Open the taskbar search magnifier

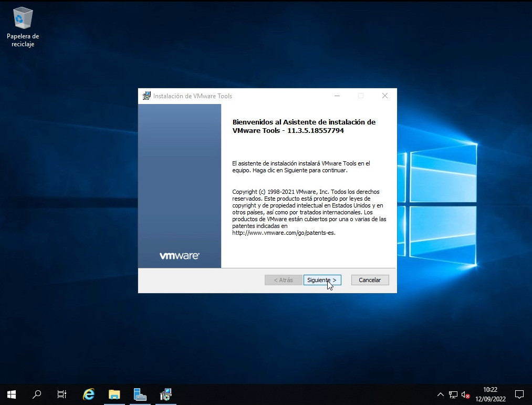coord(37,394)
